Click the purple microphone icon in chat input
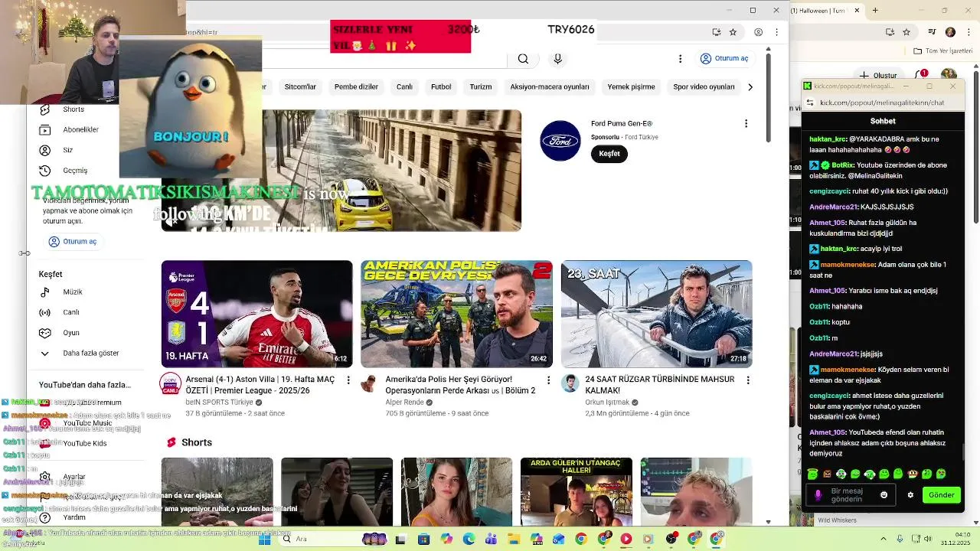This screenshot has width=980, height=551. click(818, 495)
